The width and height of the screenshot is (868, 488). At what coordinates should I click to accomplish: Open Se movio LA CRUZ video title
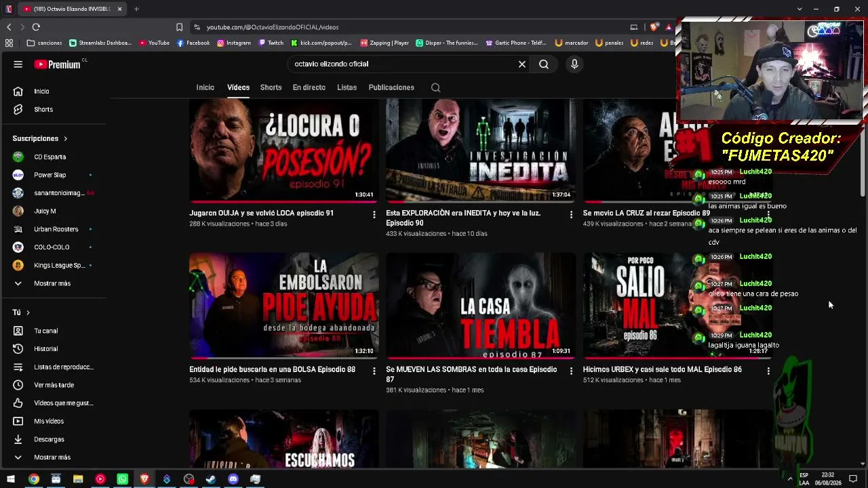coord(646,213)
